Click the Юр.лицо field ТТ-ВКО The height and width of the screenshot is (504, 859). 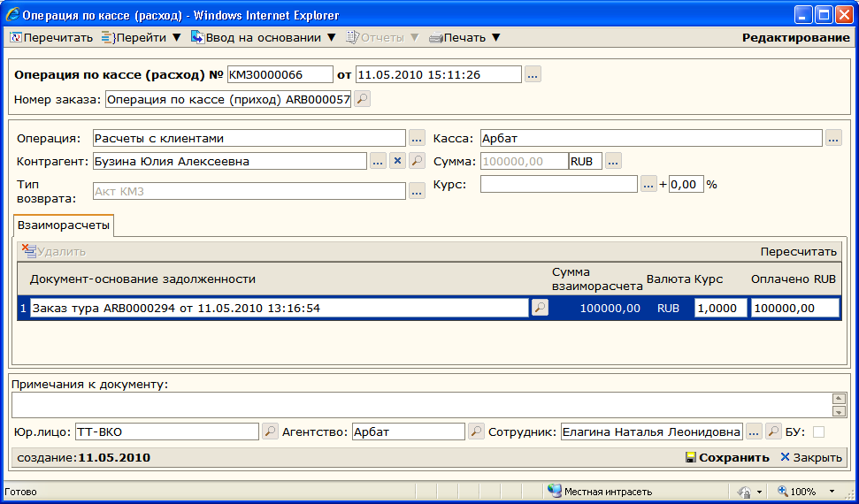coord(166,431)
